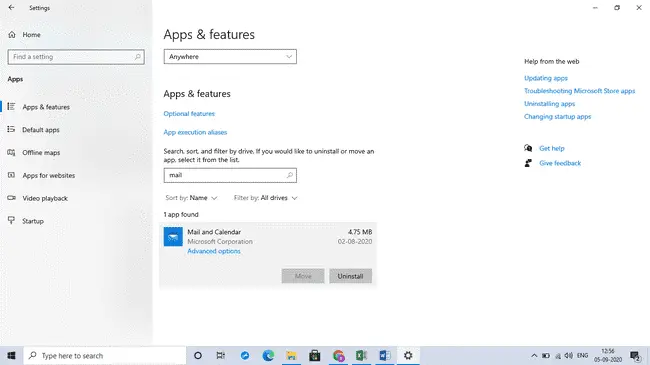The width and height of the screenshot is (650, 365).
Task: Launch Excel from the taskbar
Action: pyautogui.click(x=361, y=355)
